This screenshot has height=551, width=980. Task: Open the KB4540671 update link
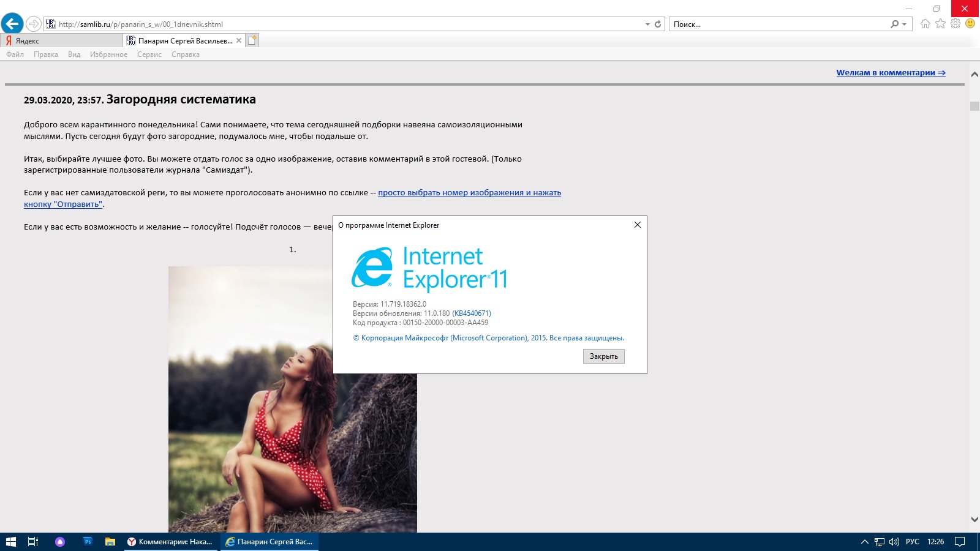[471, 313]
